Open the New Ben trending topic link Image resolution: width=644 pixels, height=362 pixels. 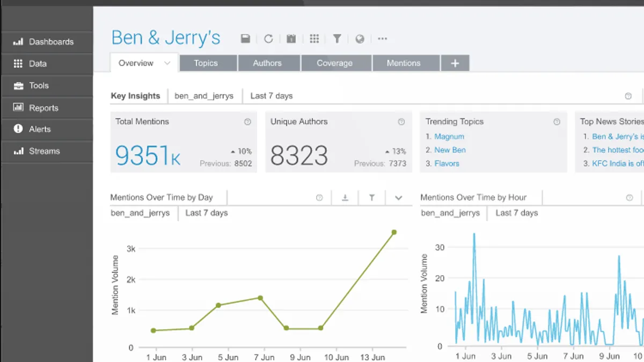point(450,150)
